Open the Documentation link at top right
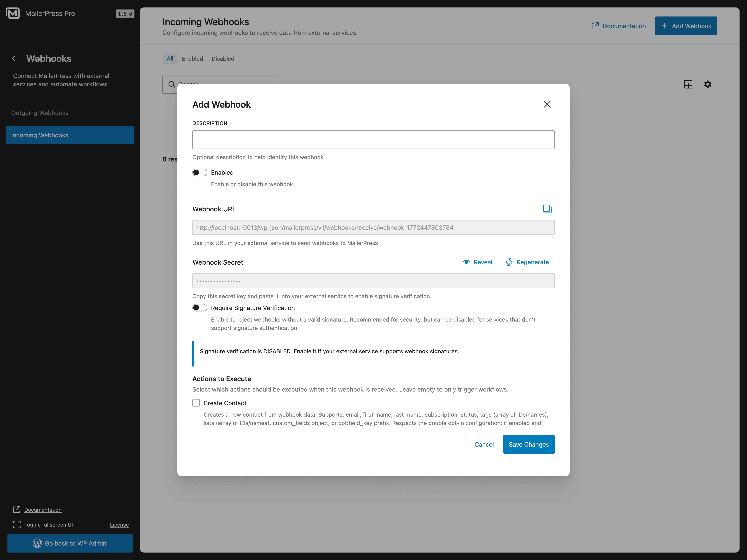This screenshot has width=747, height=560. 624,26
